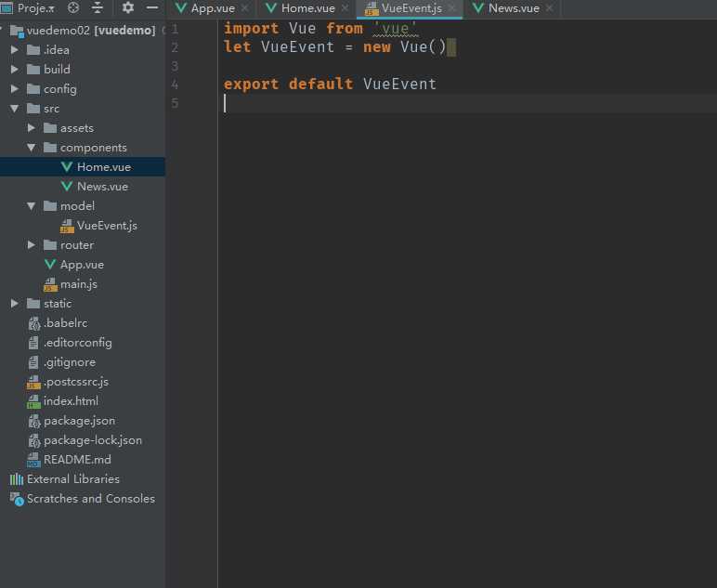Click the collapse all icon in Project toolbar
717x588 pixels.
click(98, 7)
